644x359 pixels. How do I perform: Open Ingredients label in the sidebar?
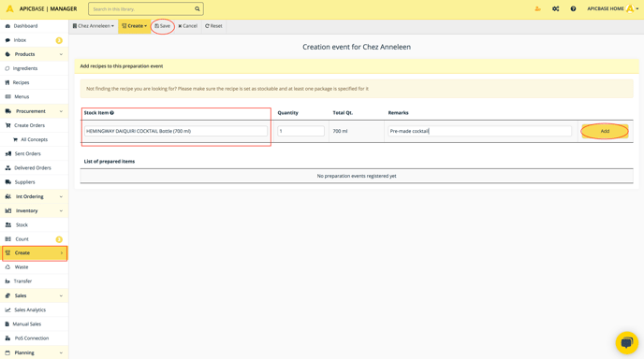click(x=25, y=68)
